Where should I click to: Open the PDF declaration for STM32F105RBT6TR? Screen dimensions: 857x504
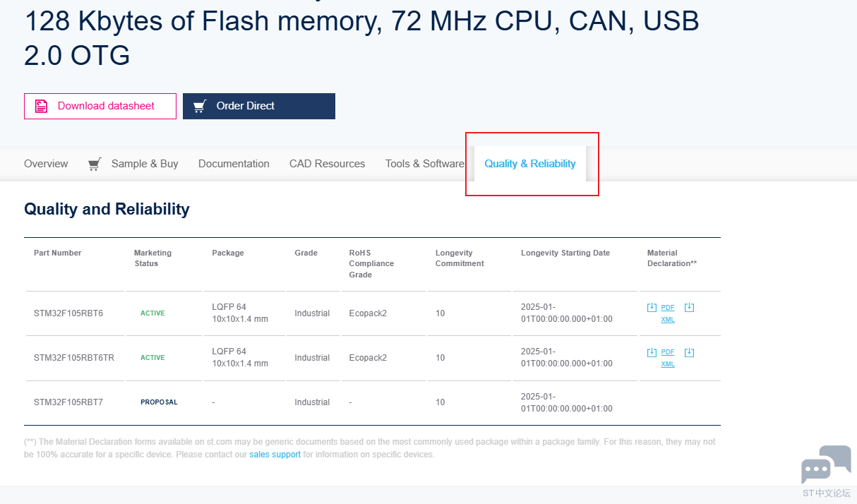[668, 352]
